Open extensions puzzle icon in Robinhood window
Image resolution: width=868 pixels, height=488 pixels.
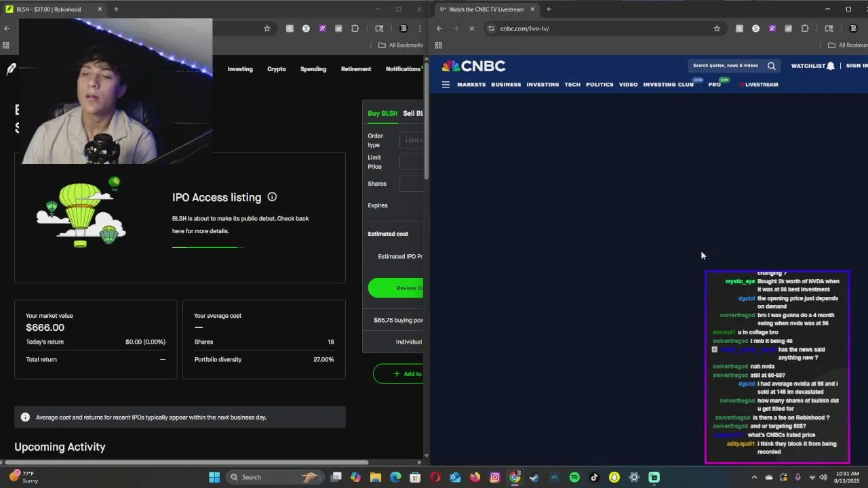pos(355,28)
